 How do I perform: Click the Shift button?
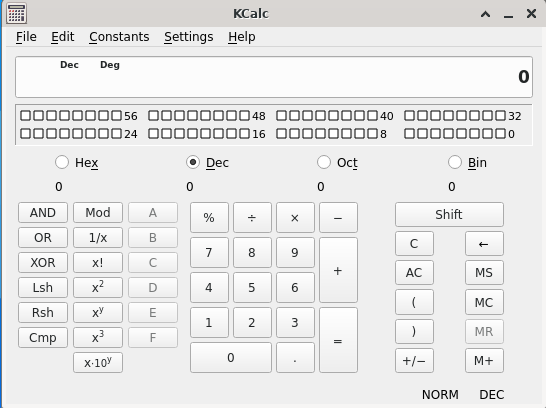pos(449,214)
